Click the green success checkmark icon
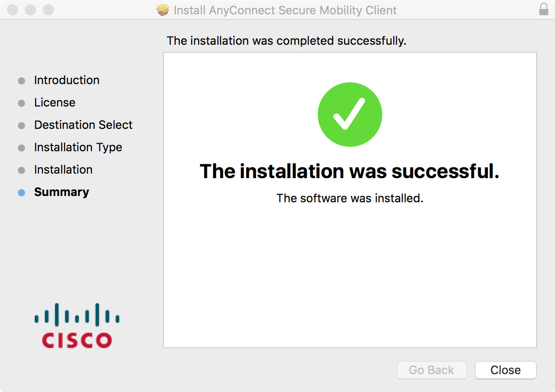Image resolution: width=555 pixels, height=392 pixels. pyautogui.click(x=350, y=115)
